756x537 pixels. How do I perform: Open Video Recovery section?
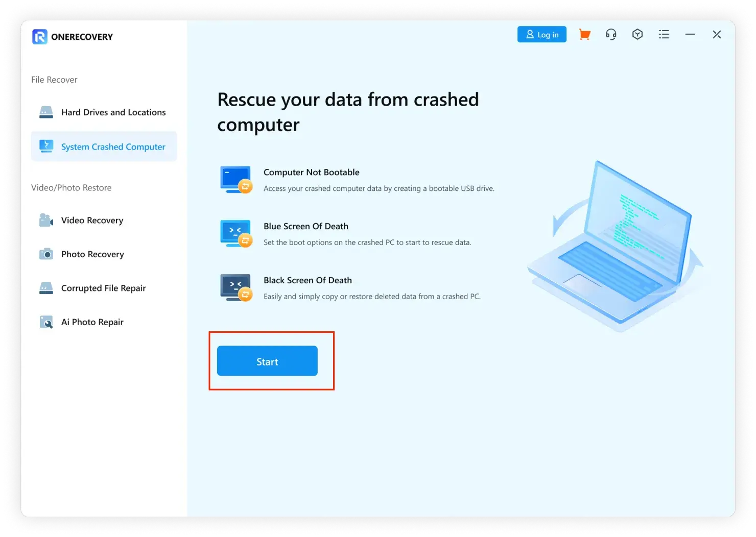92,221
